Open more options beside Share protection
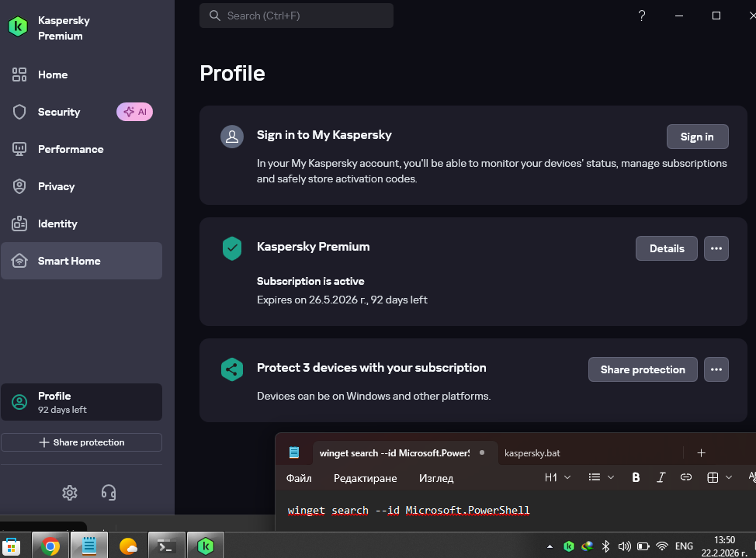Image resolution: width=756 pixels, height=558 pixels. coord(716,369)
